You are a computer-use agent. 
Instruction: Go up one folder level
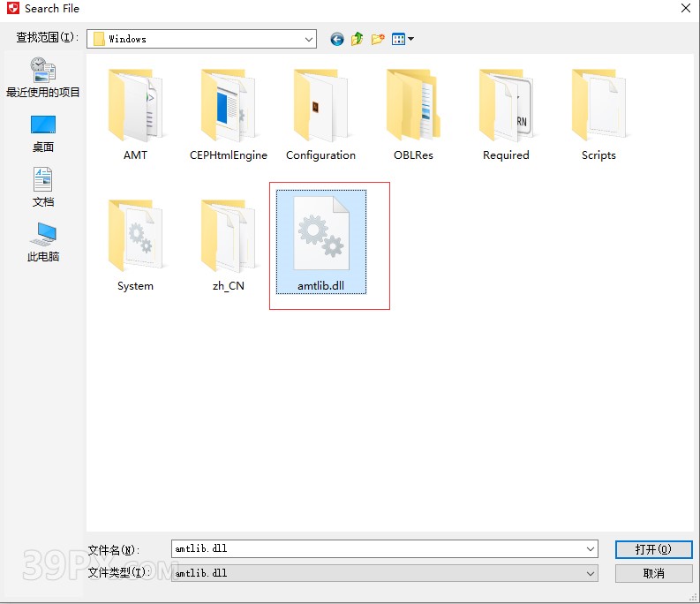click(358, 40)
